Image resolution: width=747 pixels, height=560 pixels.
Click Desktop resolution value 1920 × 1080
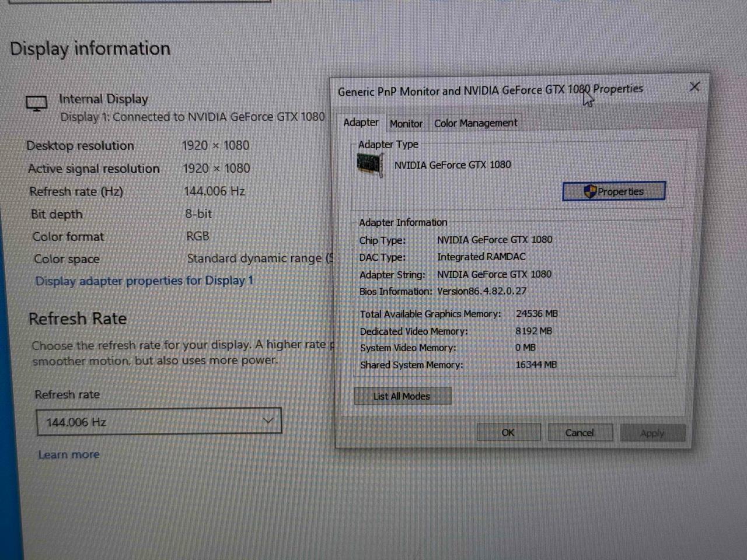point(215,145)
